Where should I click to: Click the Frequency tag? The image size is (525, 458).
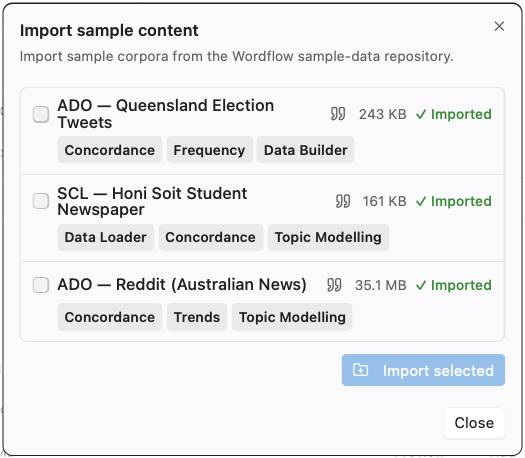tap(210, 150)
